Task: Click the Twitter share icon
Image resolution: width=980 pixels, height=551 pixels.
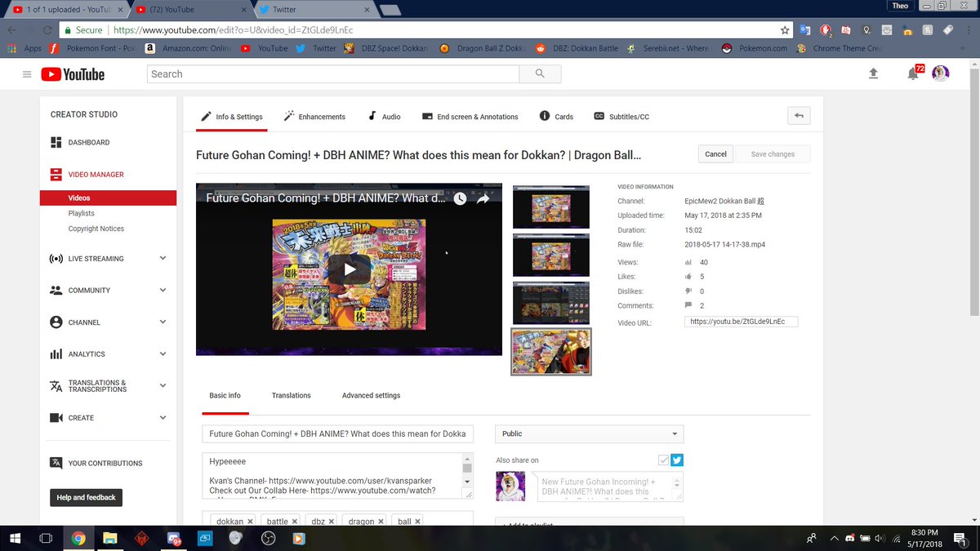Action: tap(677, 460)
